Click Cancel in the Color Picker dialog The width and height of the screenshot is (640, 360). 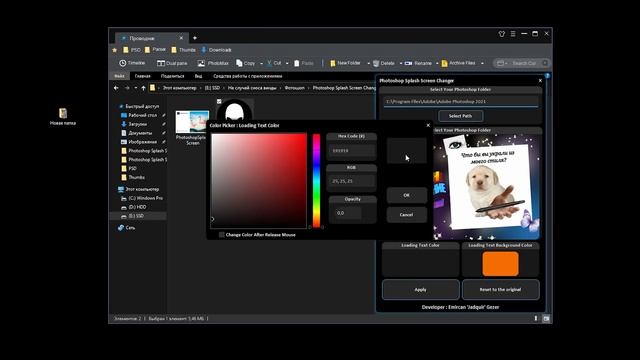[407, 214]
